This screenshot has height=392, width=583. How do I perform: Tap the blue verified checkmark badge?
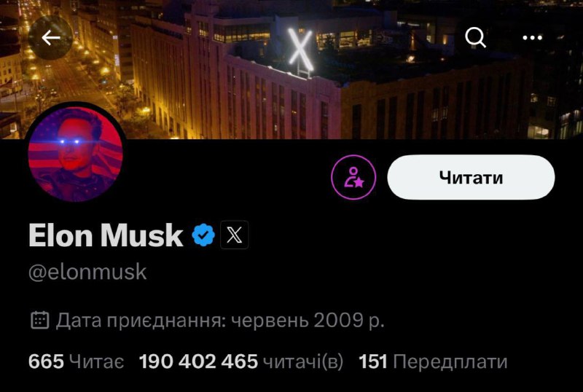203,235
